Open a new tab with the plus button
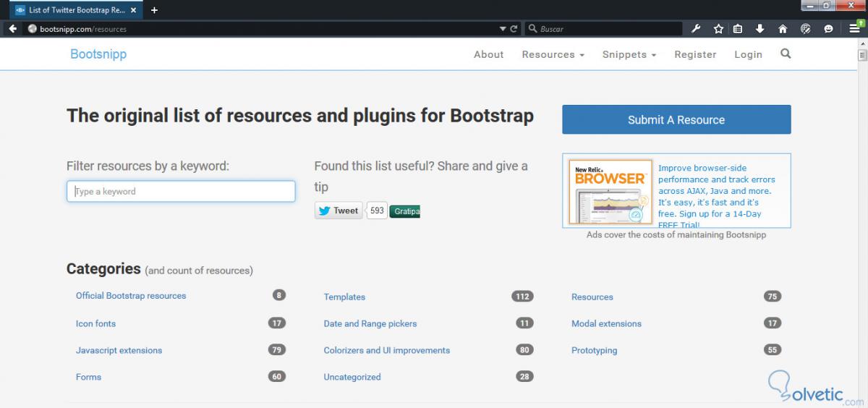Viewport: 868px width, 408px height. click(154, 10)
